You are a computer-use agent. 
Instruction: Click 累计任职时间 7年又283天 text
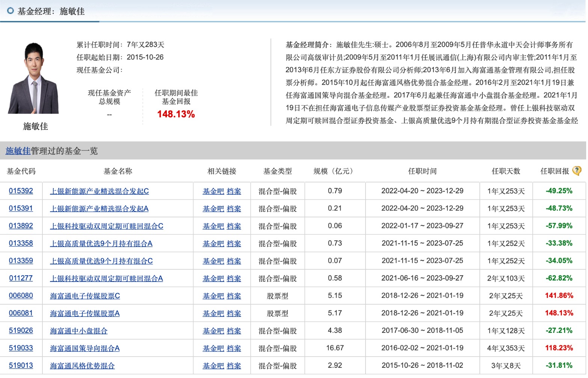pyautogui.click(x=120, y=45)
